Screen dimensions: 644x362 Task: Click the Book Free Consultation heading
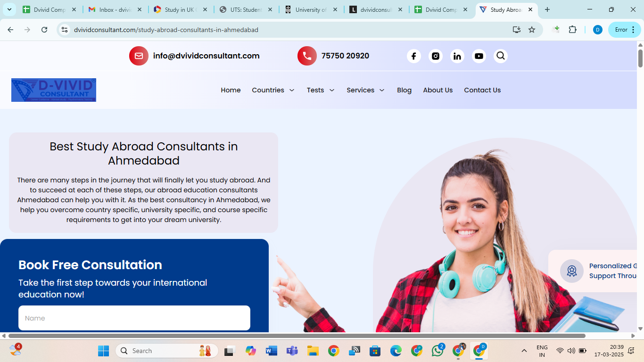coord(90,265)
